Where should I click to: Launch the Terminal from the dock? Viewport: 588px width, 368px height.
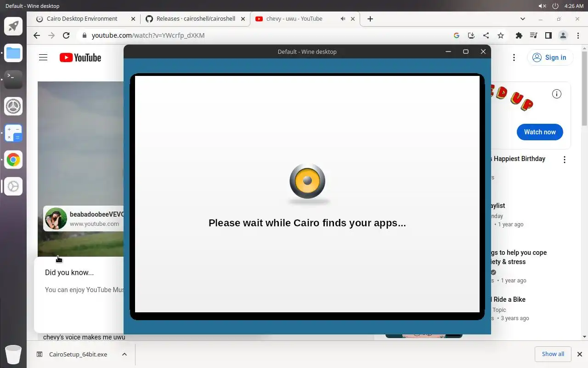pos(13,80)
